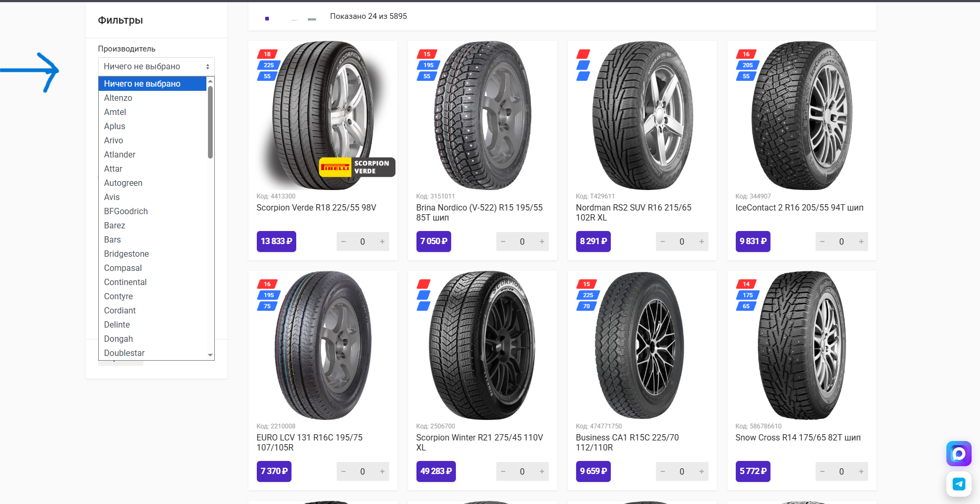
Task: Add one EURO LCV 131 tire
Action: pyautogui.click(x=382, y=471)
